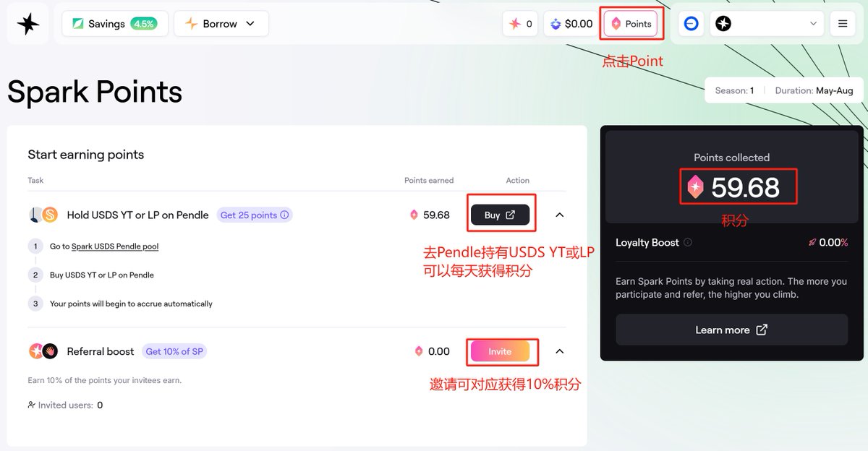
Task: Open the wallet account dropdown
Action: click(766, 24)
